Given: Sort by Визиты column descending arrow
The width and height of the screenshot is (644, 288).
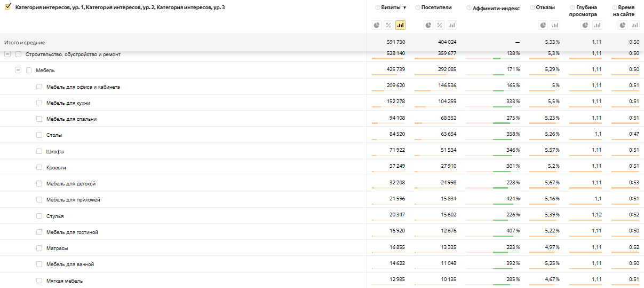Looking at the screenshot, I should (404, 8).
